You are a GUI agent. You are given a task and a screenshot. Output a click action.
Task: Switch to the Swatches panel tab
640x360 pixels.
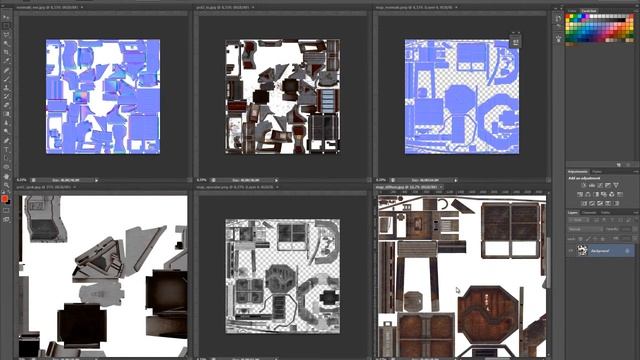589,11
